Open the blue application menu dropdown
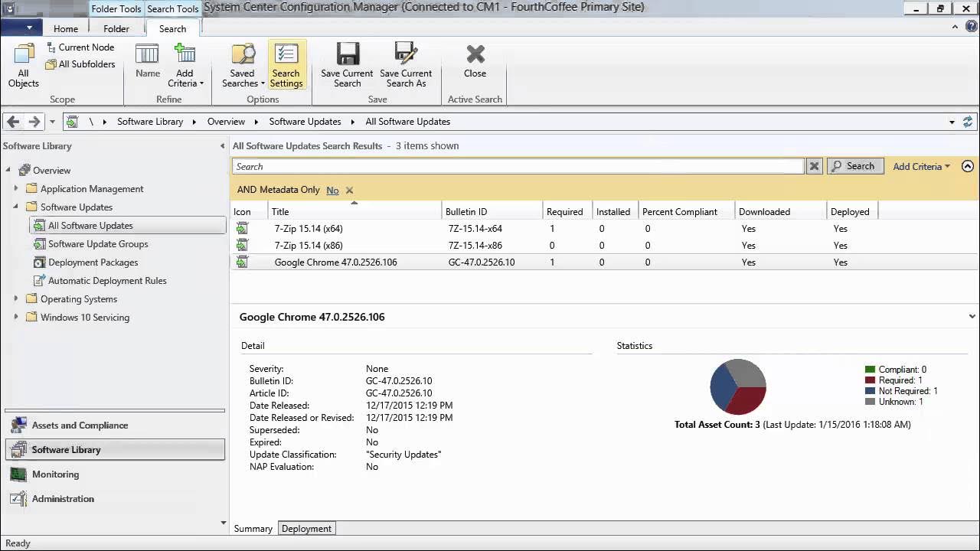Image resolution: width=980 pixels, height=551 pixels. click(x=21, y=28)
